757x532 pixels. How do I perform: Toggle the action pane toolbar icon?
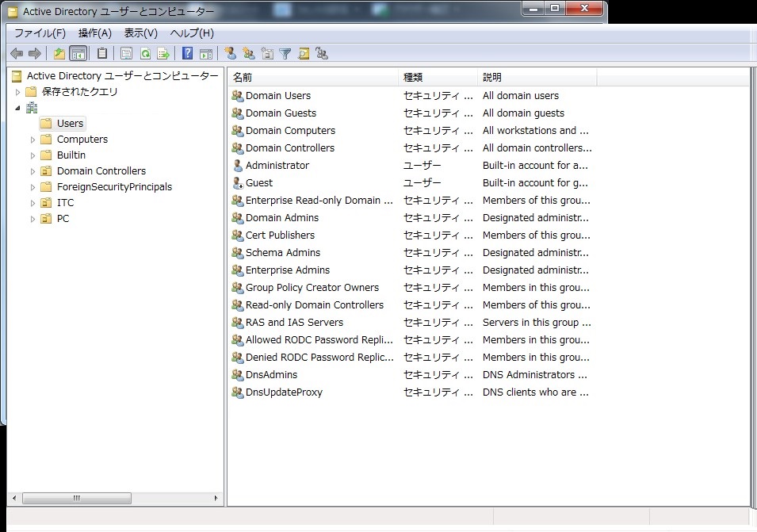click(x=206, y=54)
